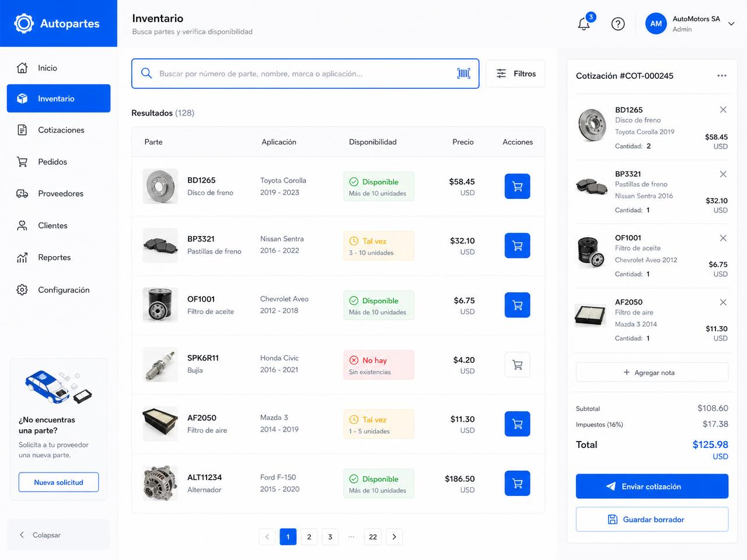The image size is (747, 560).
Task: Add AF2050 Filtro de aire to cart
Action: coord(517,424)
